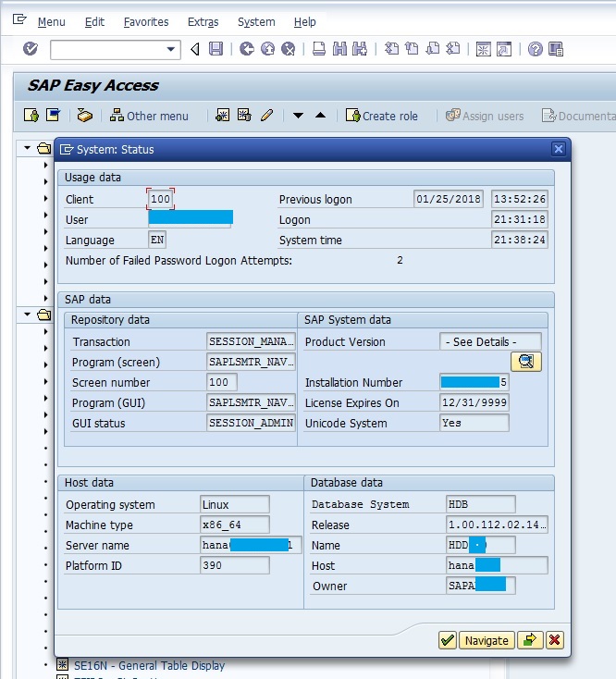Click the green checkmark Continue button

(447, 640)
